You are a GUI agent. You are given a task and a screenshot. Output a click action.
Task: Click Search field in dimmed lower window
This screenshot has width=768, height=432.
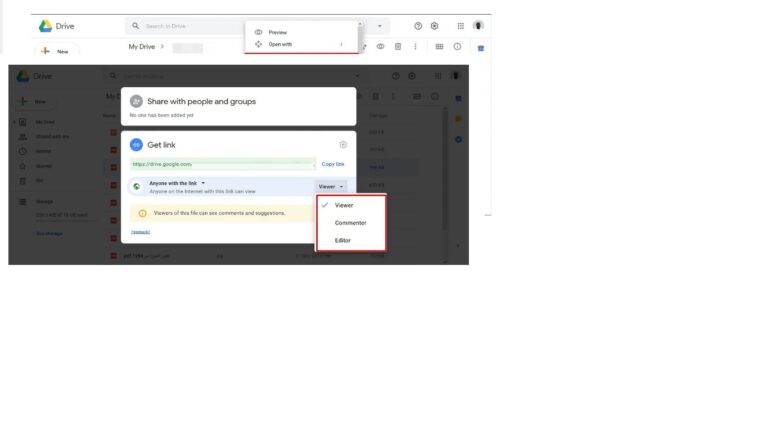(x=235, y=76)
